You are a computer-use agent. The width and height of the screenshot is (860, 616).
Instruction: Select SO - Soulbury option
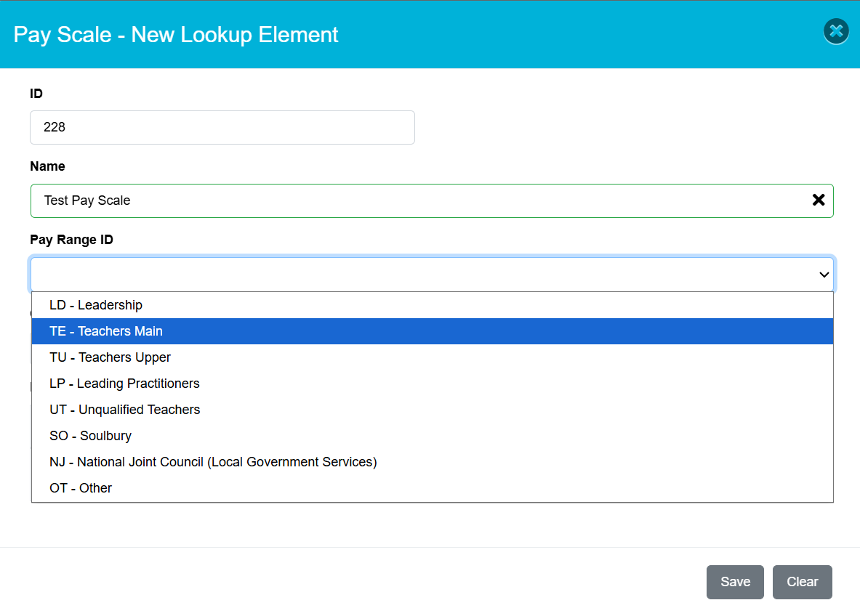point(90,436)
